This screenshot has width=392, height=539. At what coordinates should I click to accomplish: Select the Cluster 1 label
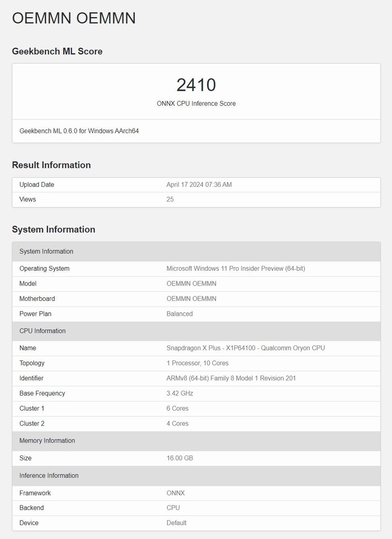pos(32,408)
